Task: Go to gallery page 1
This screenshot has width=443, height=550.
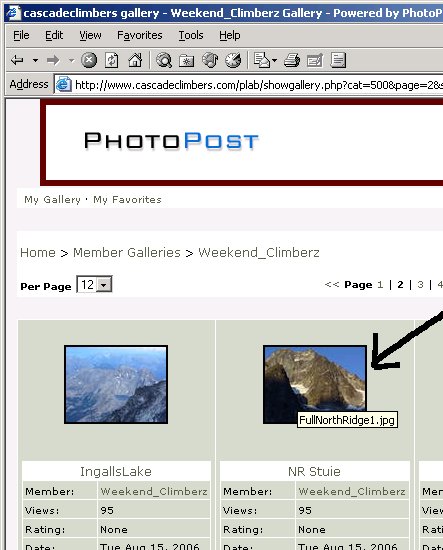Action: [x=380, y=284]
